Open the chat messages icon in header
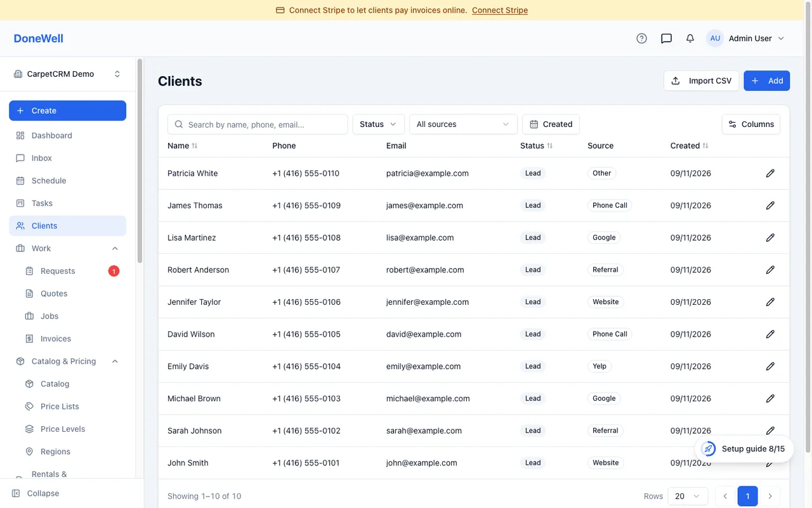The image size is (812, 508). 666,38
